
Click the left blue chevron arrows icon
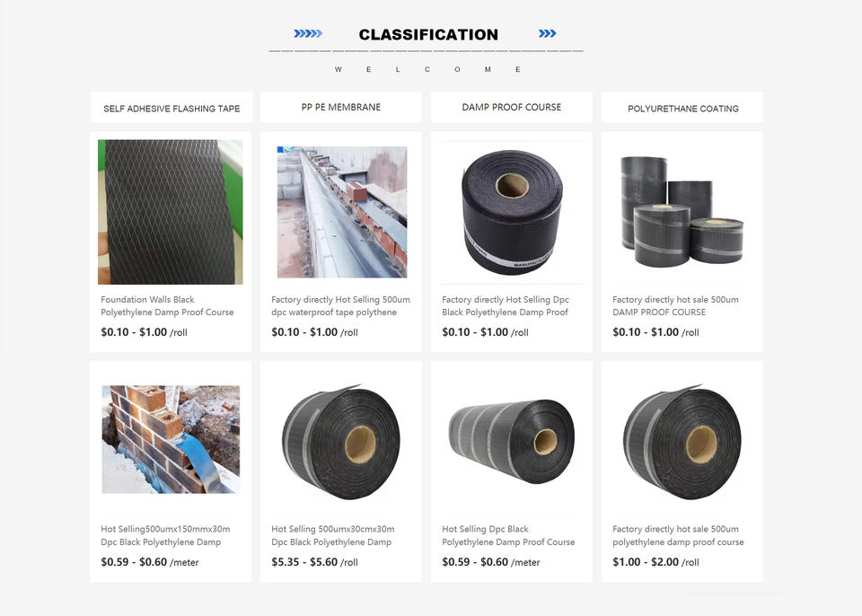308,33
